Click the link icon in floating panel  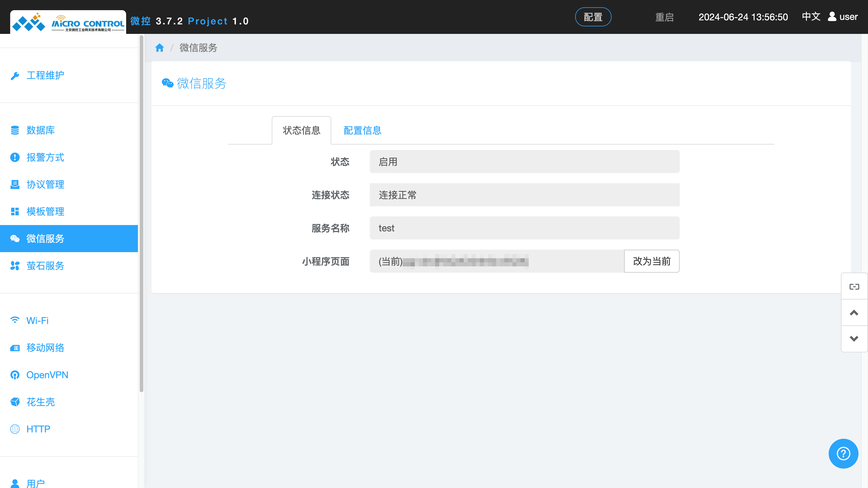(x=854, y=287)
